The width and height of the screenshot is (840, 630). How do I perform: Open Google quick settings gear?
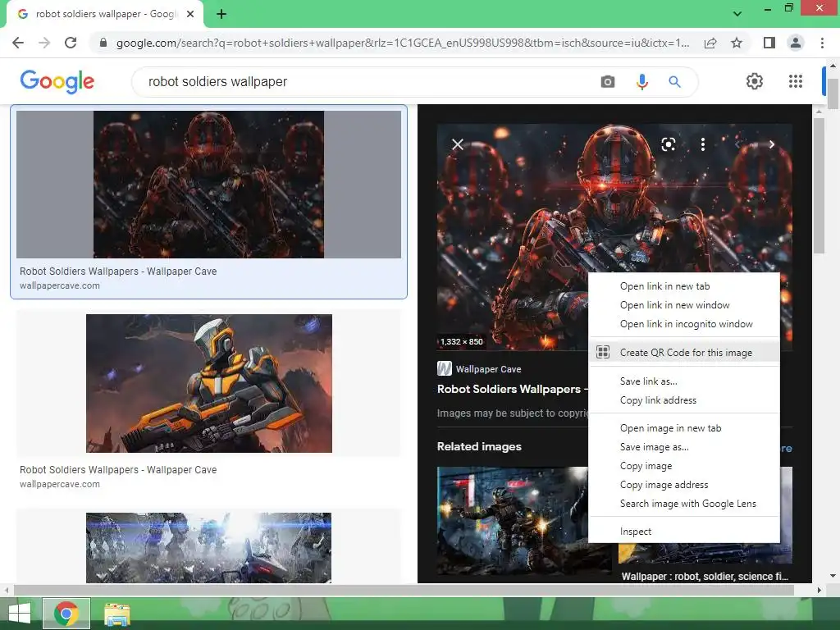[755, 81]
